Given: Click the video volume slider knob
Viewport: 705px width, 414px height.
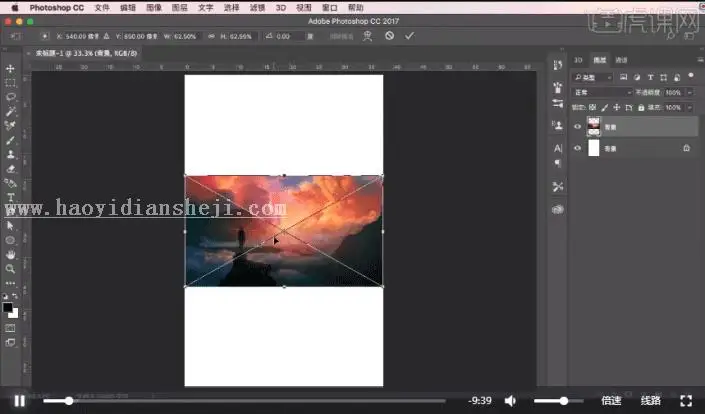Looking at the screenshot, I should [563, 401].
